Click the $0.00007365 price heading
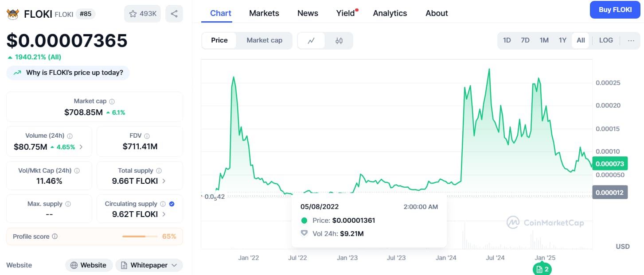The width and height of the screenshot is (644, 275). (67, 40)
